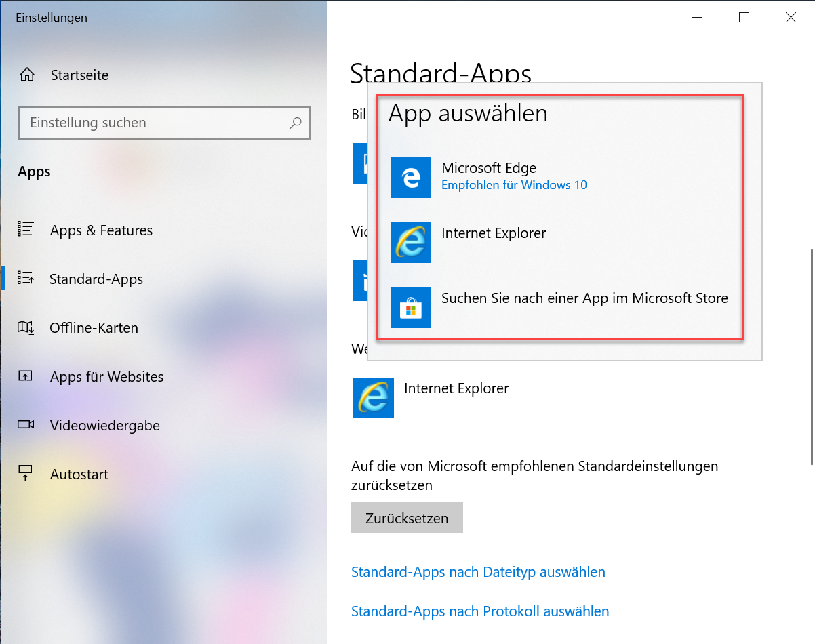Click the Apps & Features list icon

[26, 230]
